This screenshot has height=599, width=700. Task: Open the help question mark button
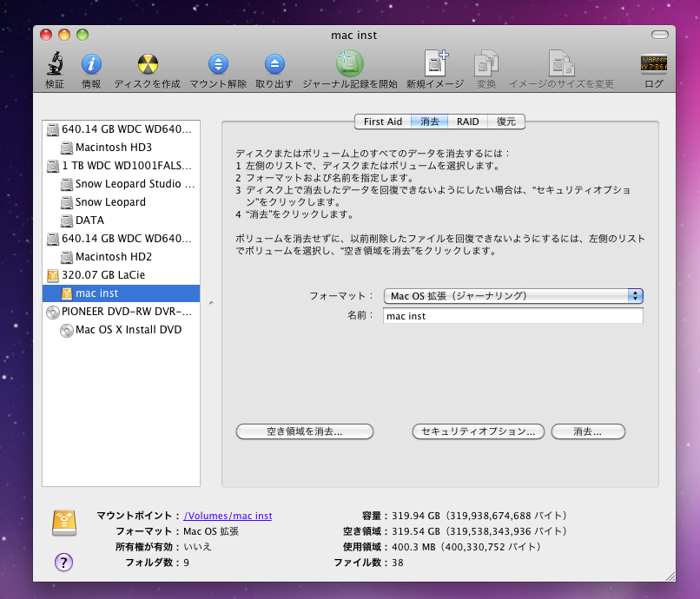pos(63,563)
